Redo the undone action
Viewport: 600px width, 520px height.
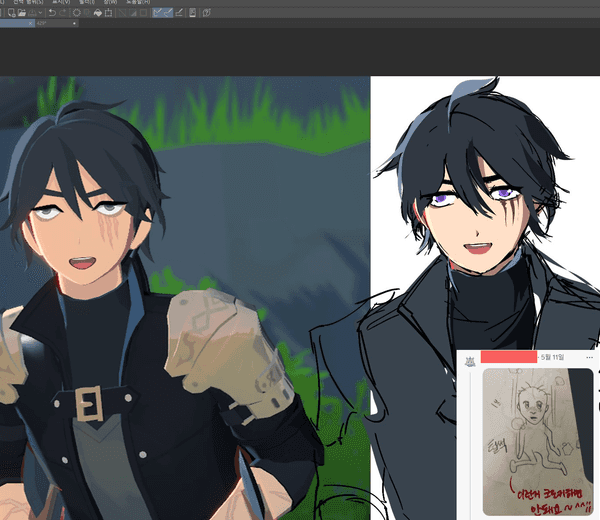tap(64, 14)
